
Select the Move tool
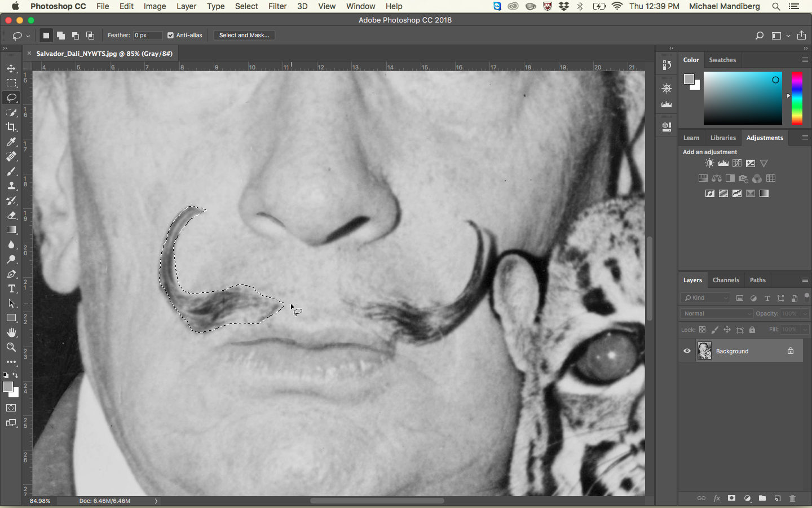pyautogui.click(x=11, y=68)
